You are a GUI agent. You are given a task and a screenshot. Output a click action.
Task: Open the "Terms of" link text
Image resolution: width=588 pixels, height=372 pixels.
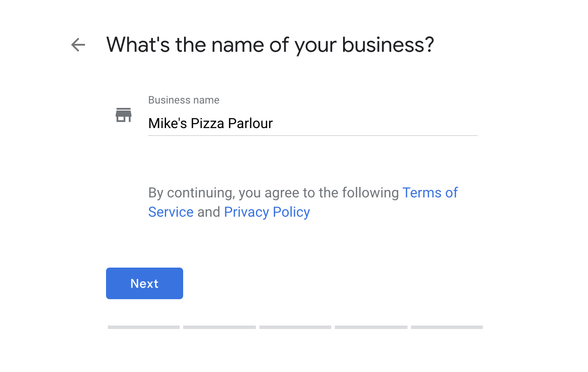click(x=430, y=193)
